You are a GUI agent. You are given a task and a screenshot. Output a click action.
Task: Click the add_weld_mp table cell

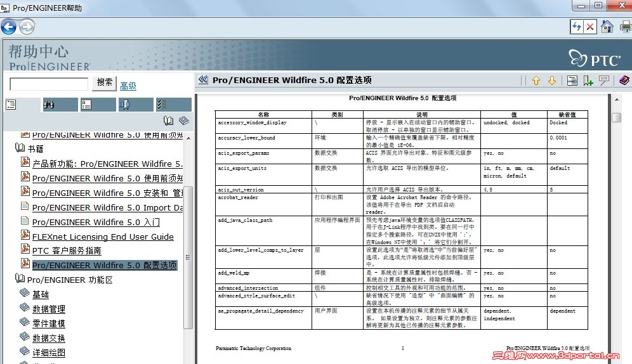pos(263,276)
